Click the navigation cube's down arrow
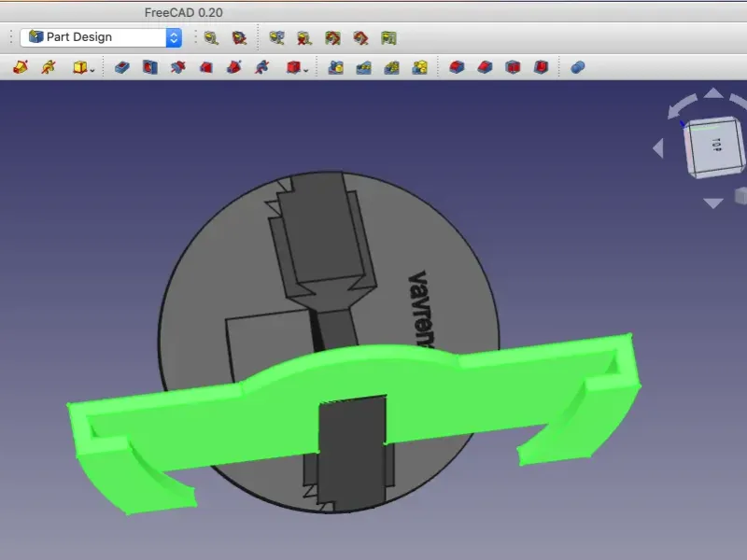The width and height of the screenshot is (747, 560). 713,203
